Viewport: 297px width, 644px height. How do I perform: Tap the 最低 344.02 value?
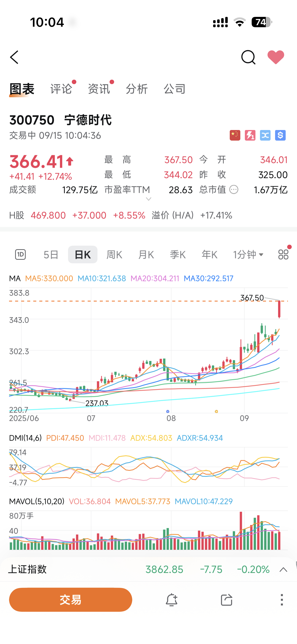[x=178, y=175]
